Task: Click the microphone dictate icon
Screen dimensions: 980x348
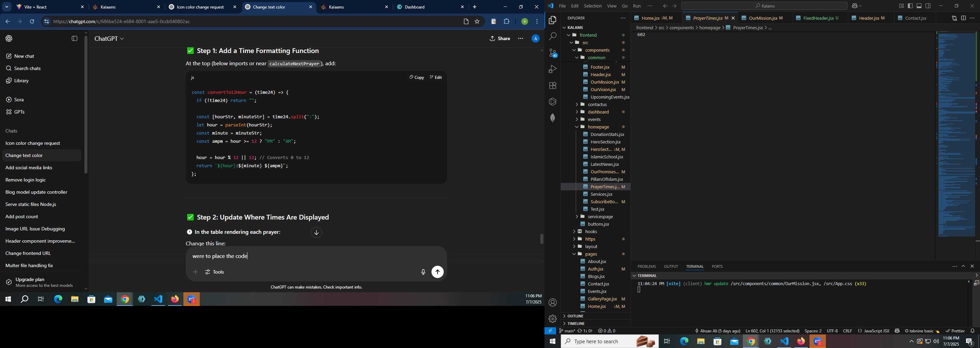Action: click(x=423, y=272)
